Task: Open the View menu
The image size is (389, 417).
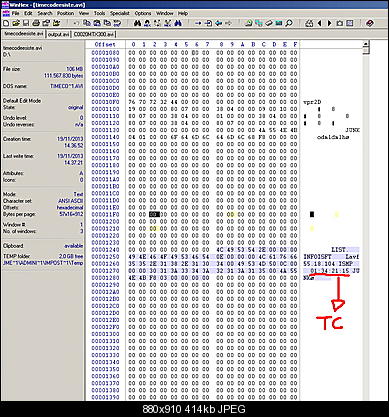Action: click(84, 13)
